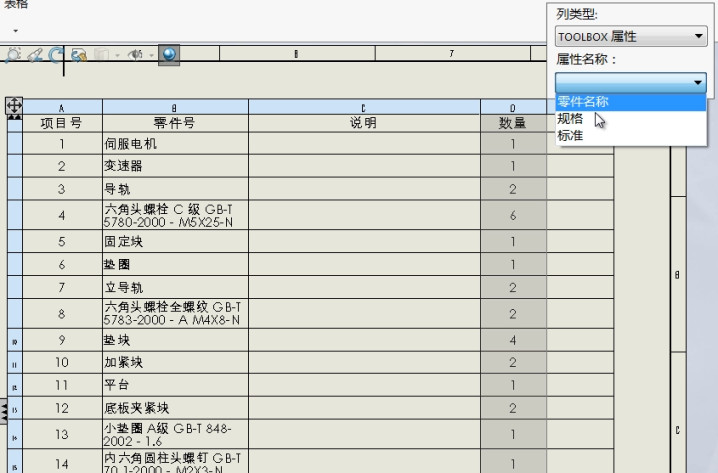Select column header C
Viewport: 718px width, 473px height.
tap(364, 108)
